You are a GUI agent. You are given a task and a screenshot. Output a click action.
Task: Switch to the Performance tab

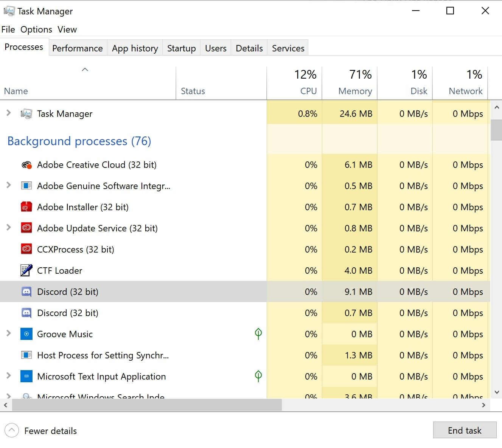[x=77, y=48]
